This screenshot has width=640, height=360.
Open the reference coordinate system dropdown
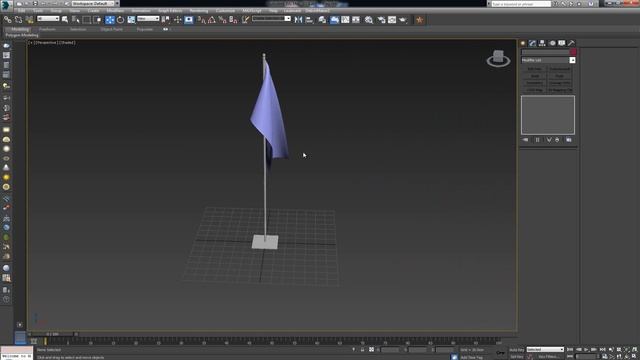[x=148, y=19]
